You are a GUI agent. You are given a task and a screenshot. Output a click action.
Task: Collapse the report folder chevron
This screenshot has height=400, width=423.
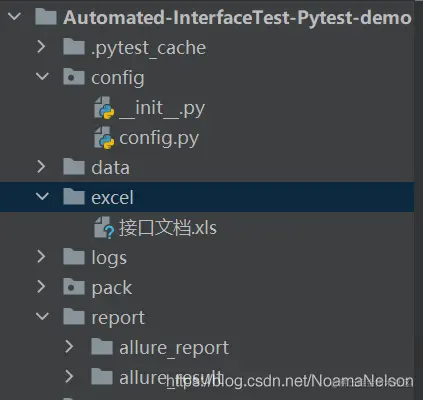coord(42,316)
